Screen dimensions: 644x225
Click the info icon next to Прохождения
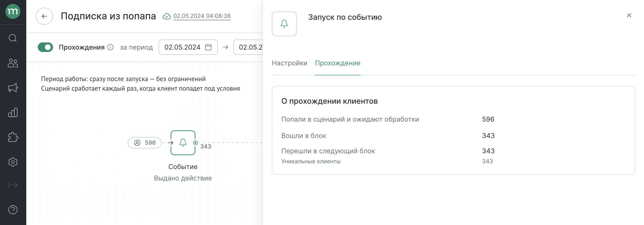click(110, 47)
